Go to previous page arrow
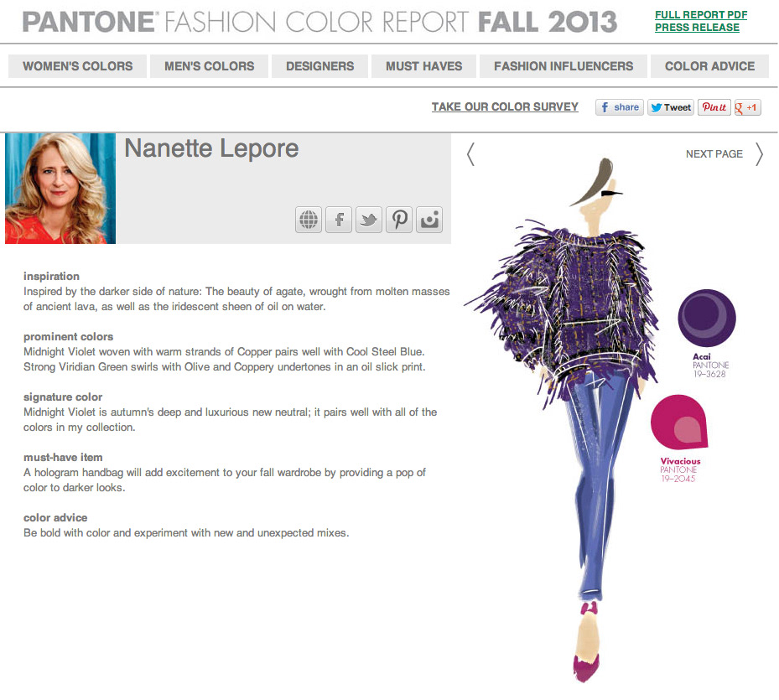 (x=470, y=154)
